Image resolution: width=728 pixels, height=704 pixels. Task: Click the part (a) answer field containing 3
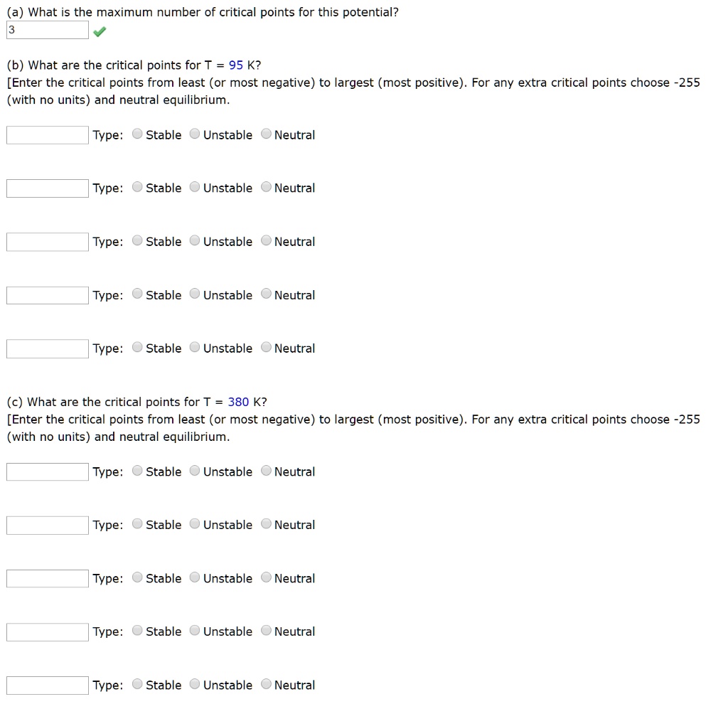tap(47, 30)
